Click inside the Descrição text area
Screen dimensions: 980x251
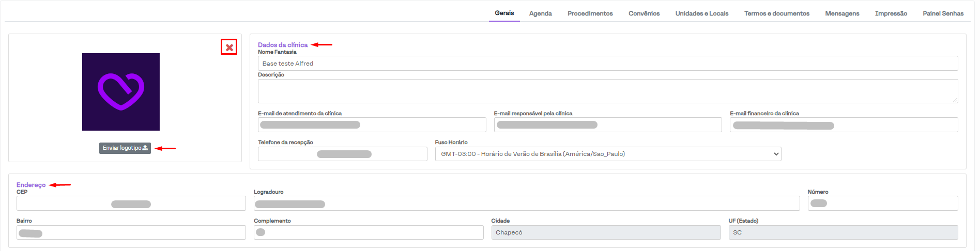click(607, 91)
